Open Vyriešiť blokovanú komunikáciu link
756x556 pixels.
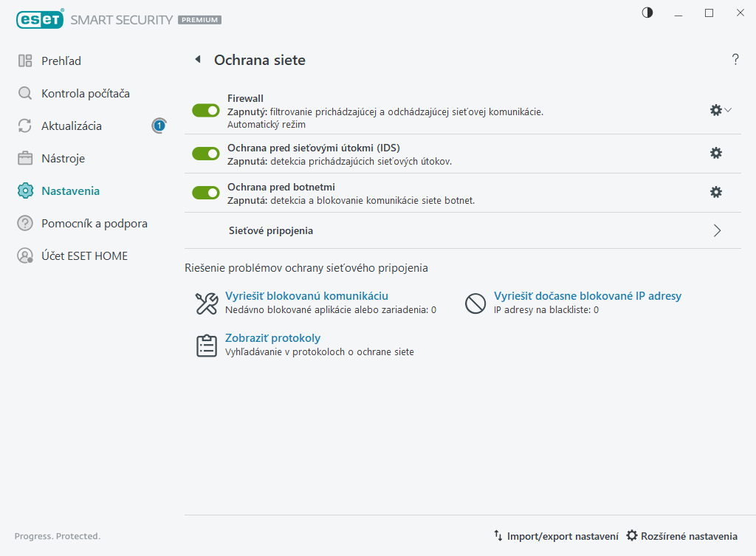click(x=306, y=296)
